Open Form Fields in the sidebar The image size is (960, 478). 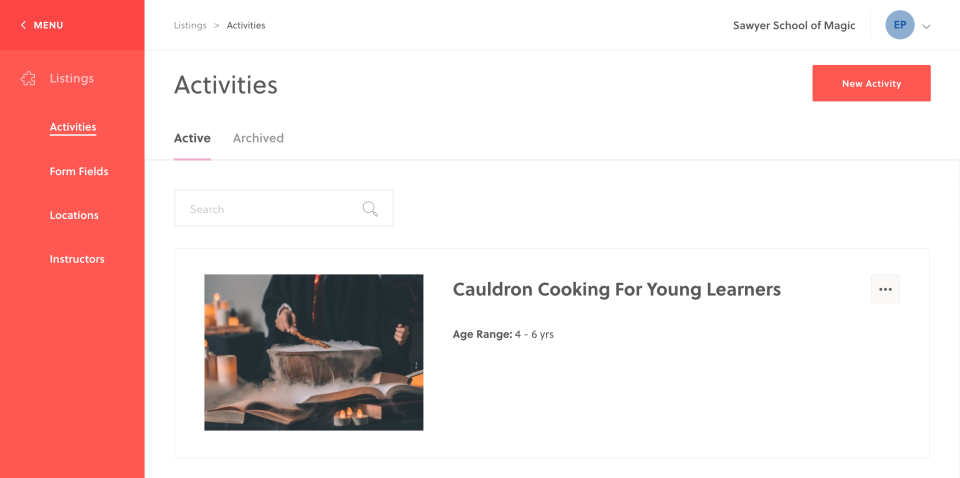point(79,171)
